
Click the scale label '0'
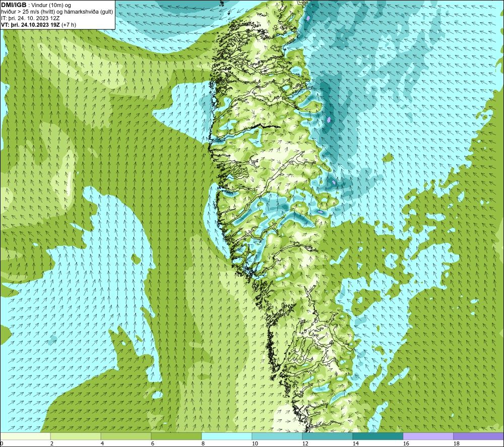(2, 443)
